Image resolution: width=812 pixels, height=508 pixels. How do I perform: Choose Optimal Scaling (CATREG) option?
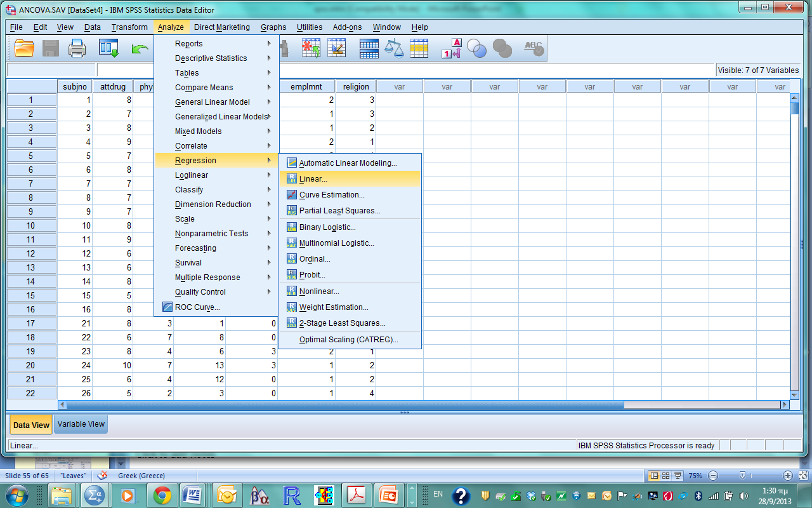pos(350,340)
